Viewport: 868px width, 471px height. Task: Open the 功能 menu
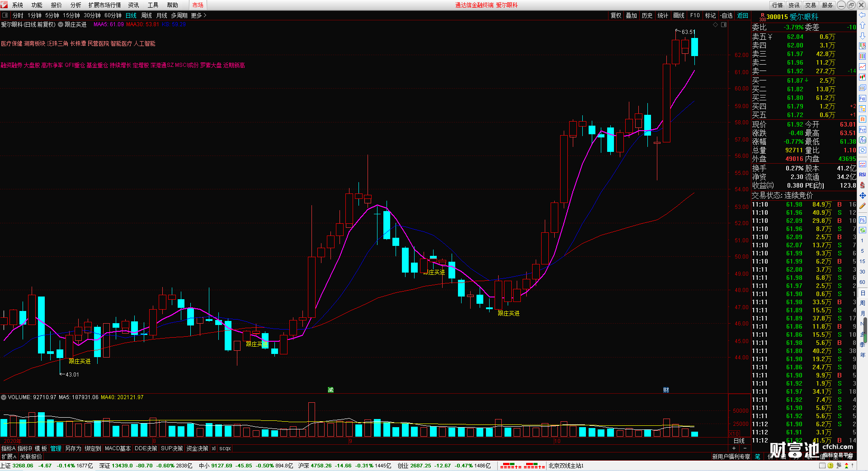coord(37,5)
